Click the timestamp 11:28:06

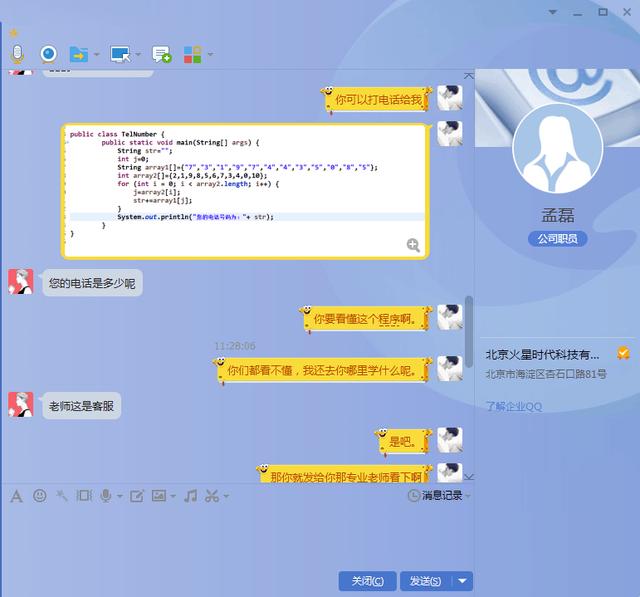point(235,346)
